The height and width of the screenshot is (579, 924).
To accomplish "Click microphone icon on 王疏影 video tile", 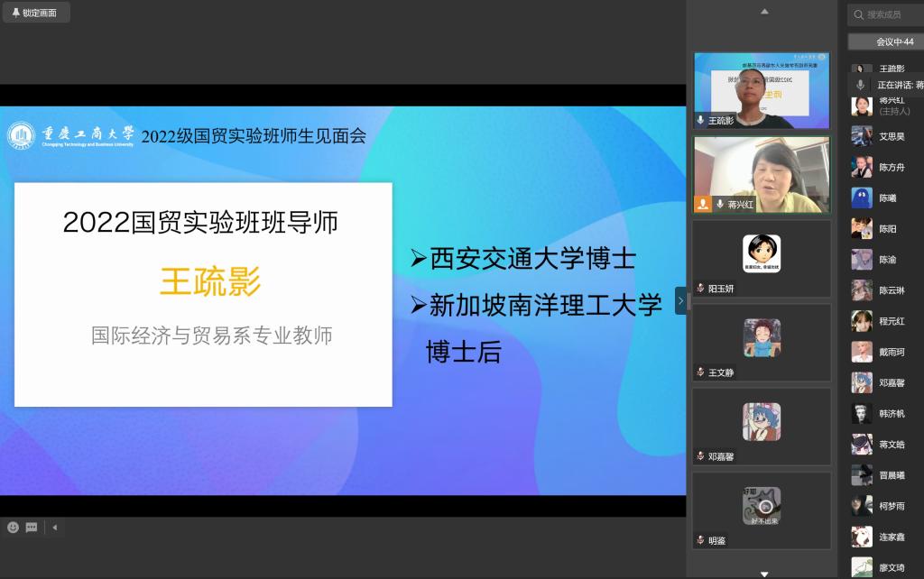I will [700, 120].
